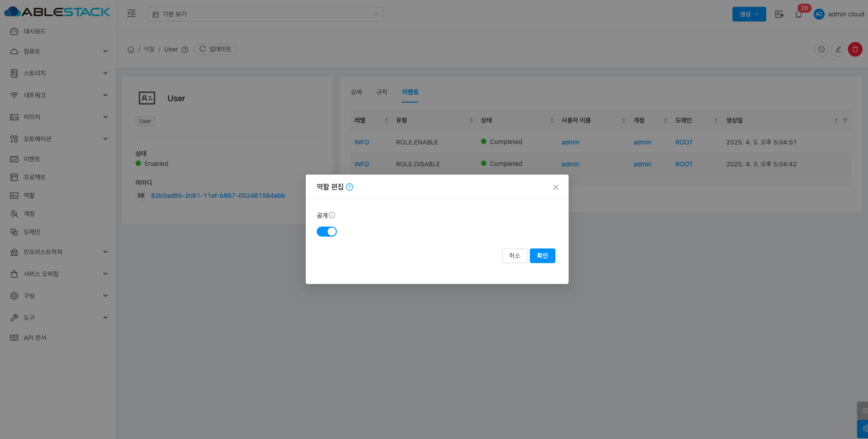Click the 업데이트 refresh button

[x=215, y=49]
